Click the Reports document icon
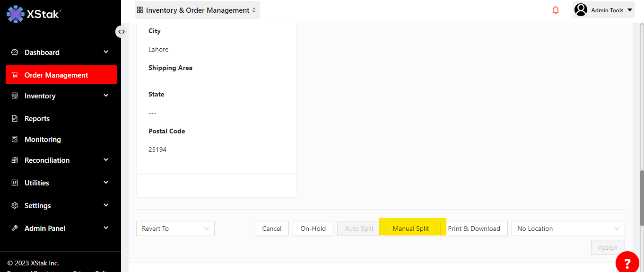 [x=15, y=119]
